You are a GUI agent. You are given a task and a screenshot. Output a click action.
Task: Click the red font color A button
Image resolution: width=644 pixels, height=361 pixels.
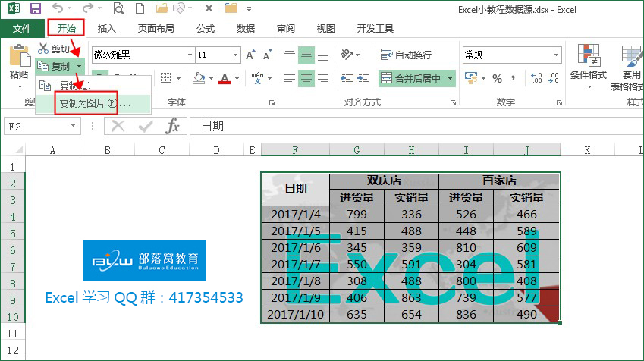point(225,78)
